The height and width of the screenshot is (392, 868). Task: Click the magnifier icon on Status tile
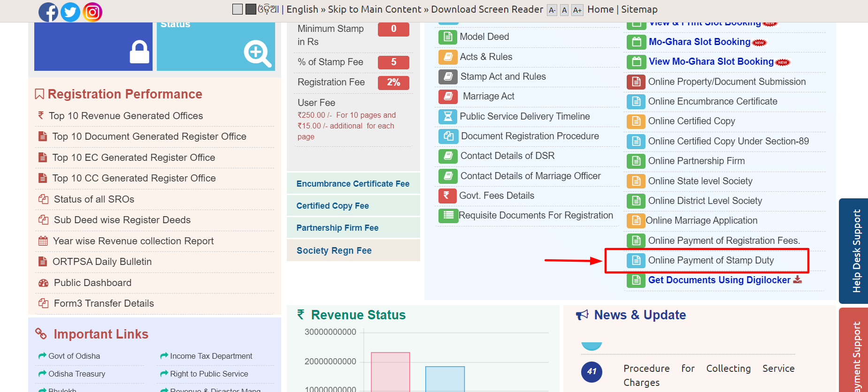tap(257, 53)
